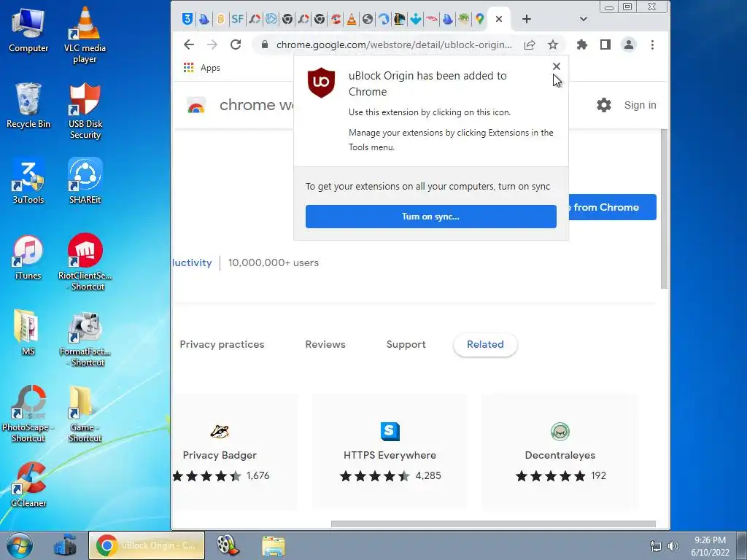The width and height of the screenshot is (747, 560).
Task: Open the Apps bookmarks shortcut
Action: click(x=201, y=68)
